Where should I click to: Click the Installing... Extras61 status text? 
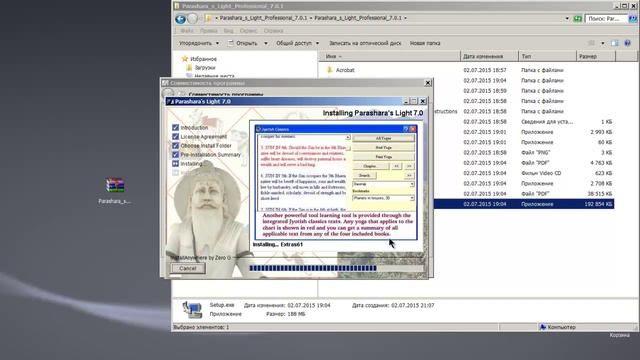(x=278, y=244)
